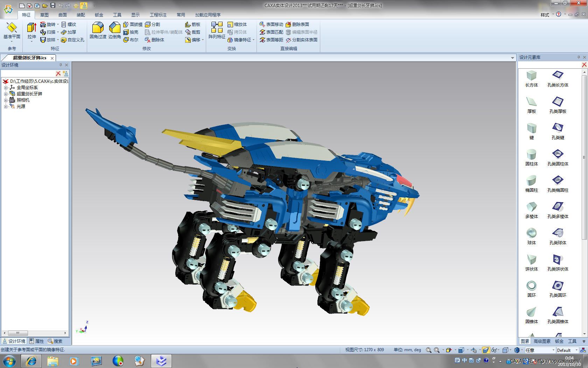This screenshot has height=368, width=588.
Task: Toggle the highlighted shaded display mode icon
Action: tap(485, 350)
